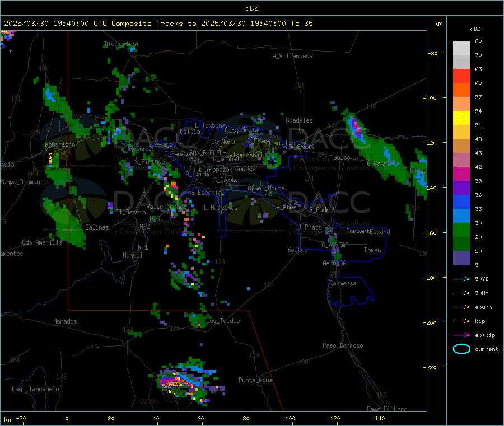The height and width of the screenshot is (426, 504).
Task: Click the S_Rosas map label
Action: 225,180
